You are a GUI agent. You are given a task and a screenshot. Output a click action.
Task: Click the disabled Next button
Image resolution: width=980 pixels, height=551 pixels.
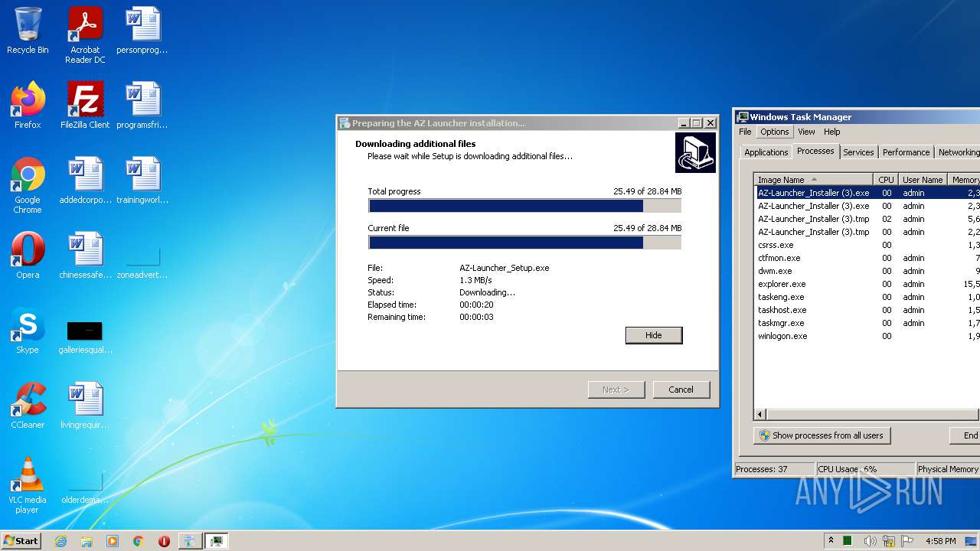(616, 390)
